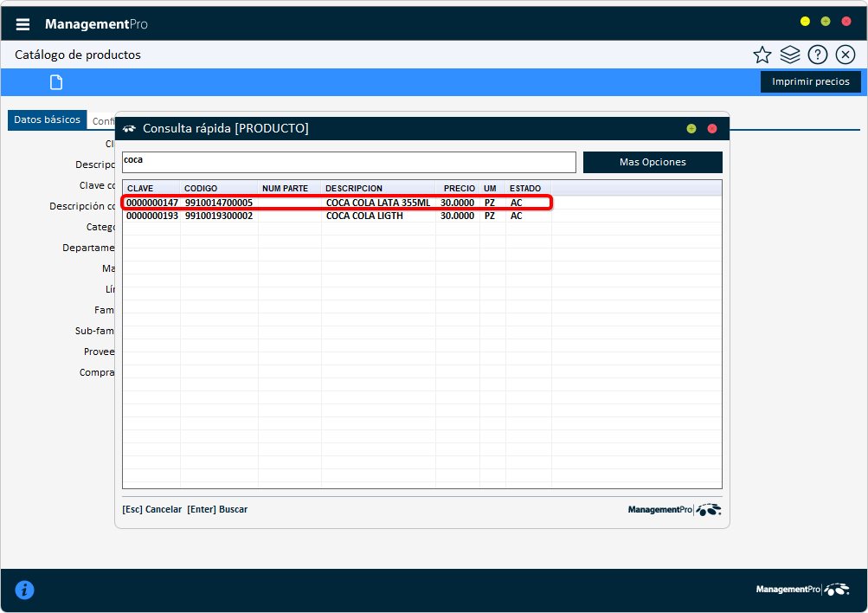Switch to the Datos básicos tab
This screenshot has height=613, width=868.
(x=48, y=120)
